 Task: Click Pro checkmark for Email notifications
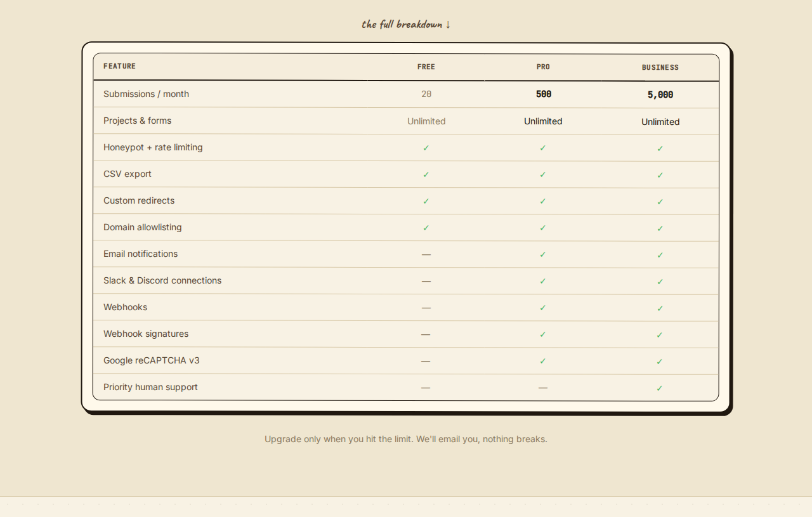(x=543, y=254)
